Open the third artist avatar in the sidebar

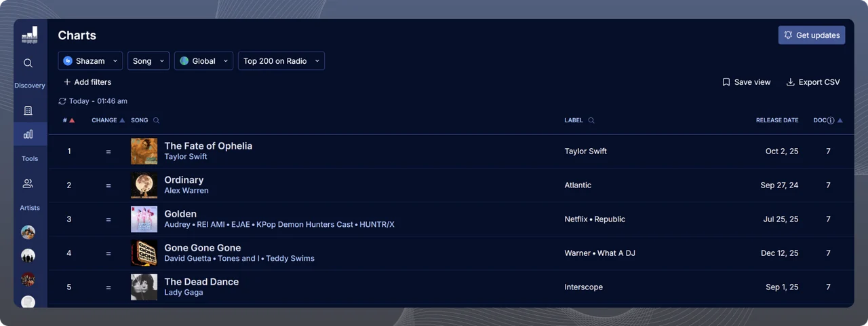28,279
